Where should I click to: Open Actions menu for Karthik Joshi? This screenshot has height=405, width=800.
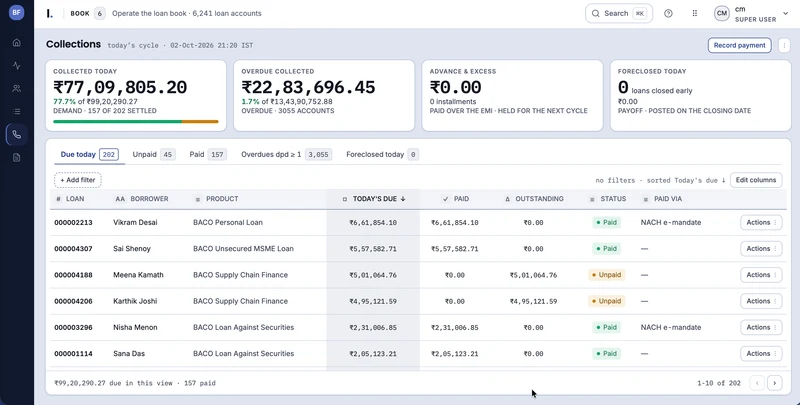[x=761, y=301]
